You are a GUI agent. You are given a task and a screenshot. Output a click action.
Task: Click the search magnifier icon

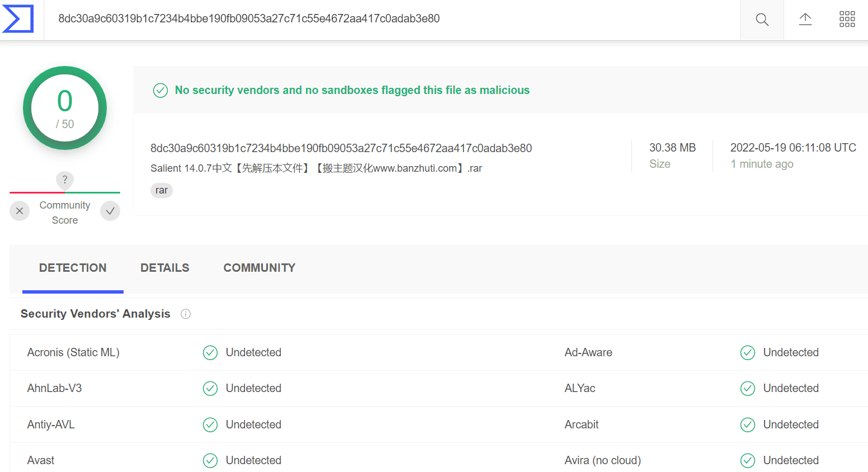(762, 20)
